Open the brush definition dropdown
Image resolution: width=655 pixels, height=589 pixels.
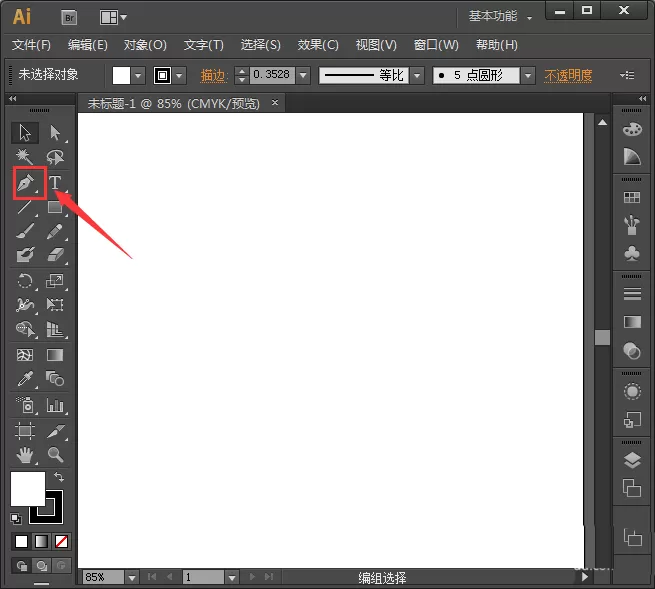click(528, 76)
